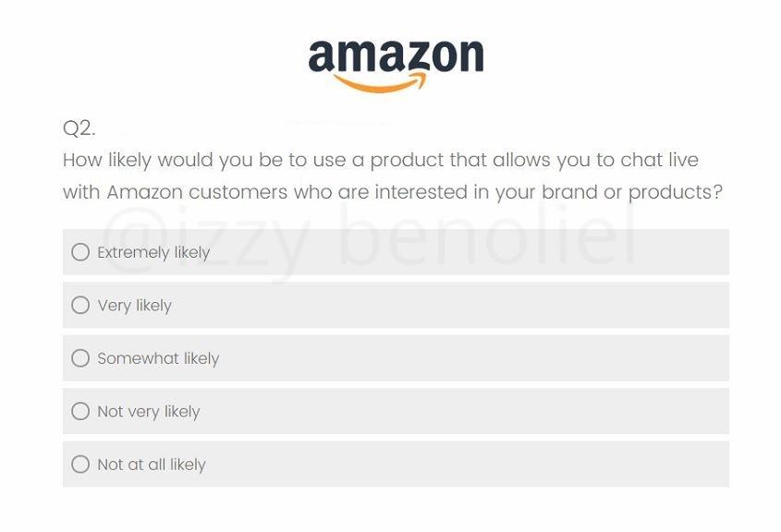Click the "Not at all likely" label text
This screenshot has width=781, height=532.
tap(152, 465)
